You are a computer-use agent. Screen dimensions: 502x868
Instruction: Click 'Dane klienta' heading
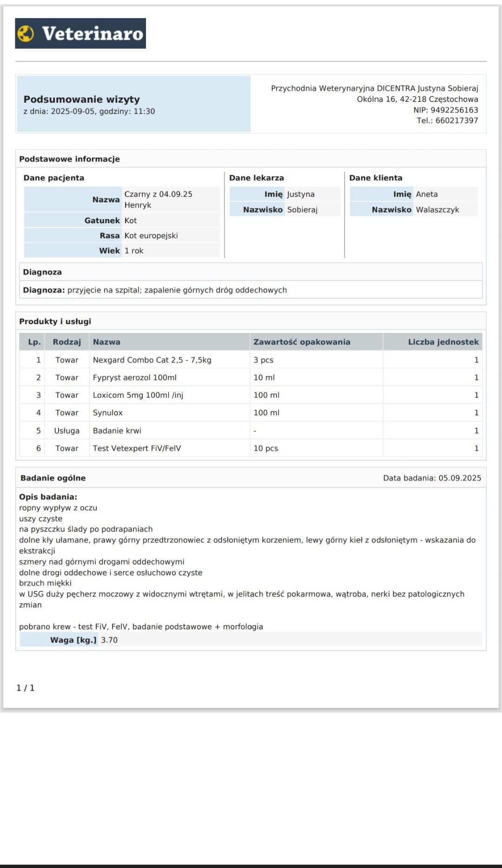click(376, 178)
